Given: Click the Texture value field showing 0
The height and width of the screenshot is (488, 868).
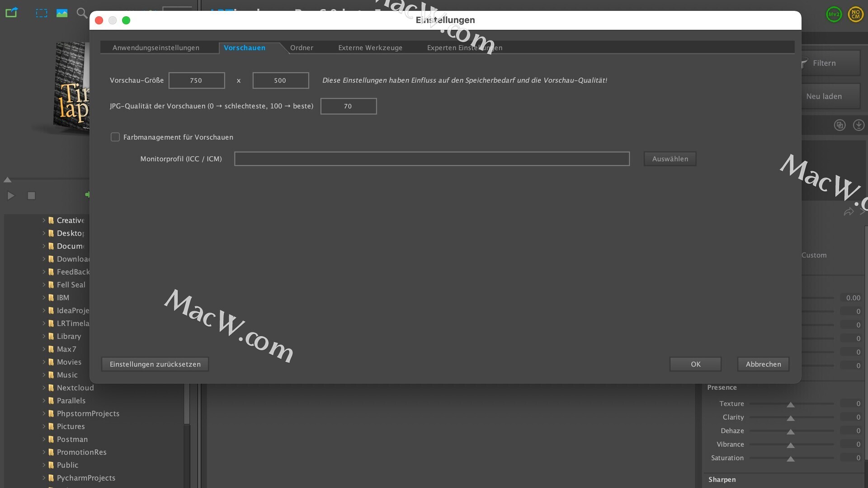Looking at the screenshot, I should point(852,404).
